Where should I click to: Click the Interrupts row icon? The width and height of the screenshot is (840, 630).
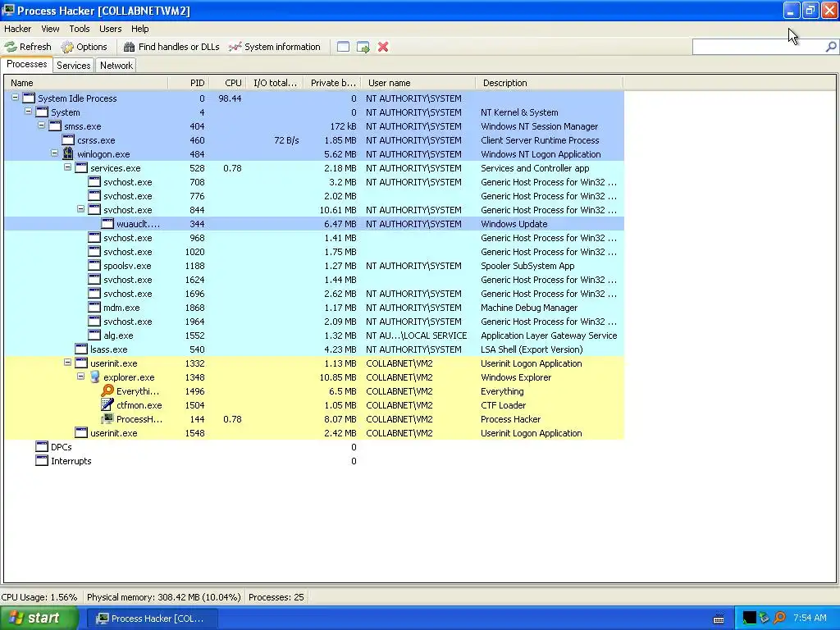42,460
